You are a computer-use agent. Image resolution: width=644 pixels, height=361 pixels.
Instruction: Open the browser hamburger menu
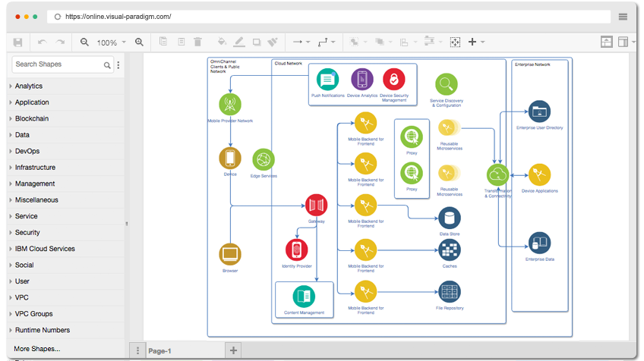[623, 17]
